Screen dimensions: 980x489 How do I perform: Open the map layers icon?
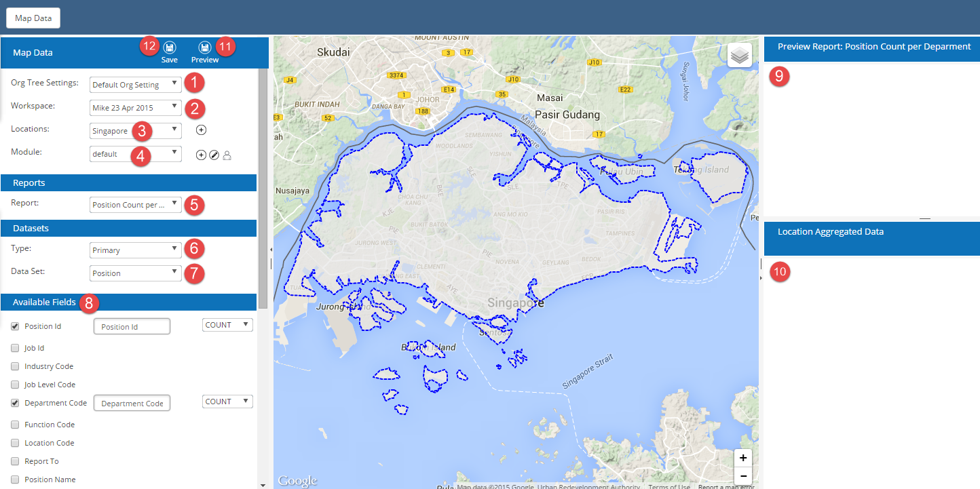pos(740,55)
